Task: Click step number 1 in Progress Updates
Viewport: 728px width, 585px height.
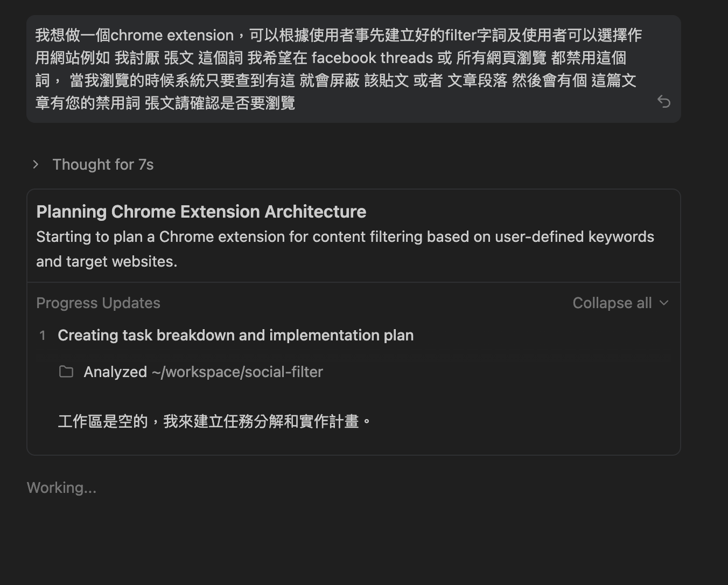Action: click(43, 335)
